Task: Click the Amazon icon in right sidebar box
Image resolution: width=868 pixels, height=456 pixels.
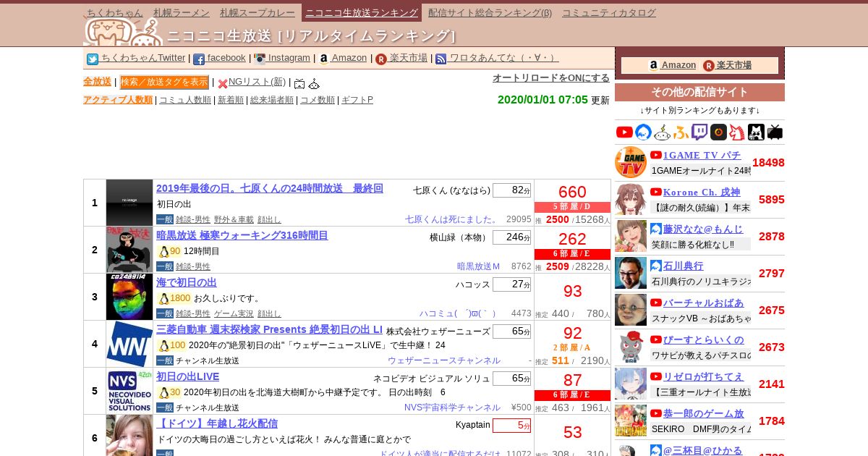Action: tap(654, 66)
